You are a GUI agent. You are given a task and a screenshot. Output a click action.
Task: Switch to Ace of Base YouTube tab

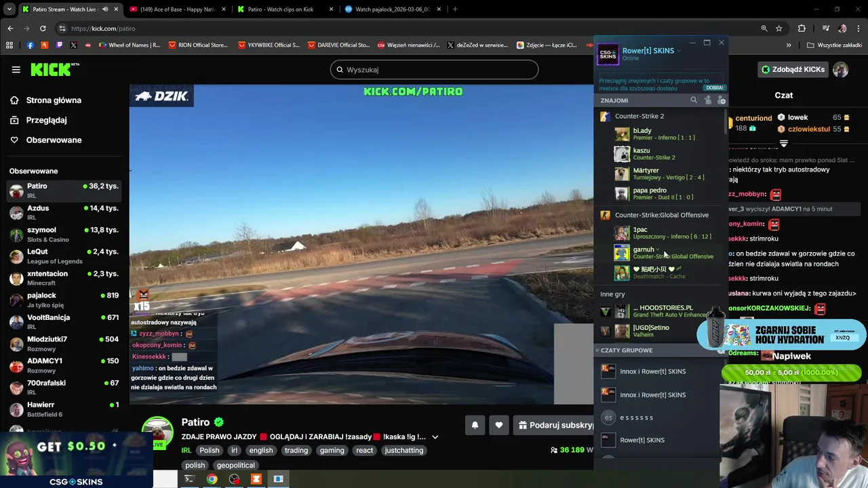(x=176, y=9)
